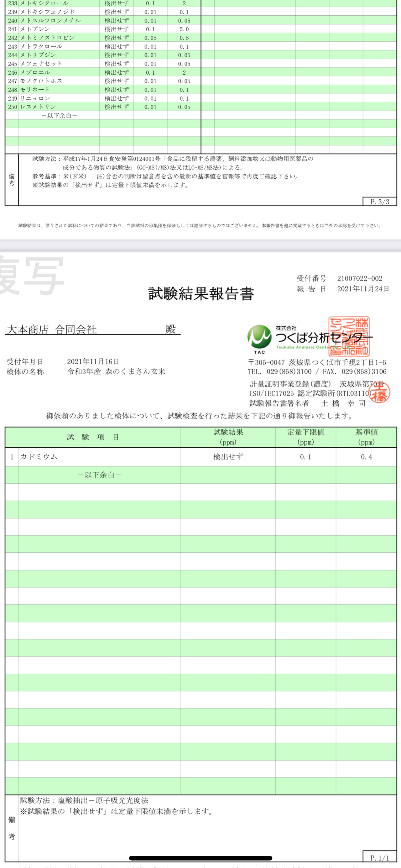Select カドミウム standard value 0.4

366,457
